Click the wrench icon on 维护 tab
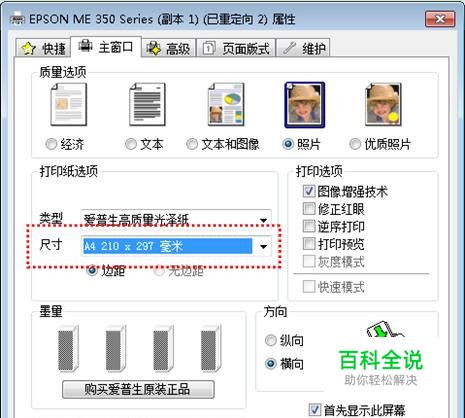 coord(289,49)
